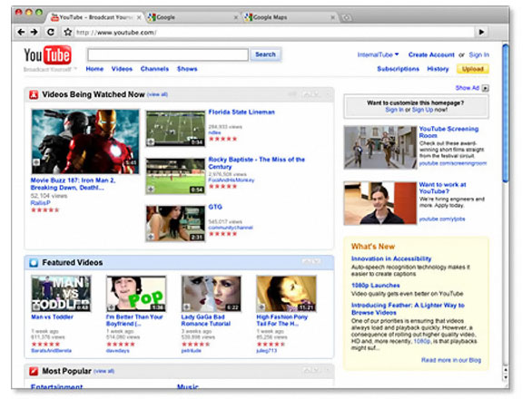Image resolution: width=532 pixels, height=399 pixels.
Task: Open the Innovation in Accessibility article
Action: coord(391,259)
